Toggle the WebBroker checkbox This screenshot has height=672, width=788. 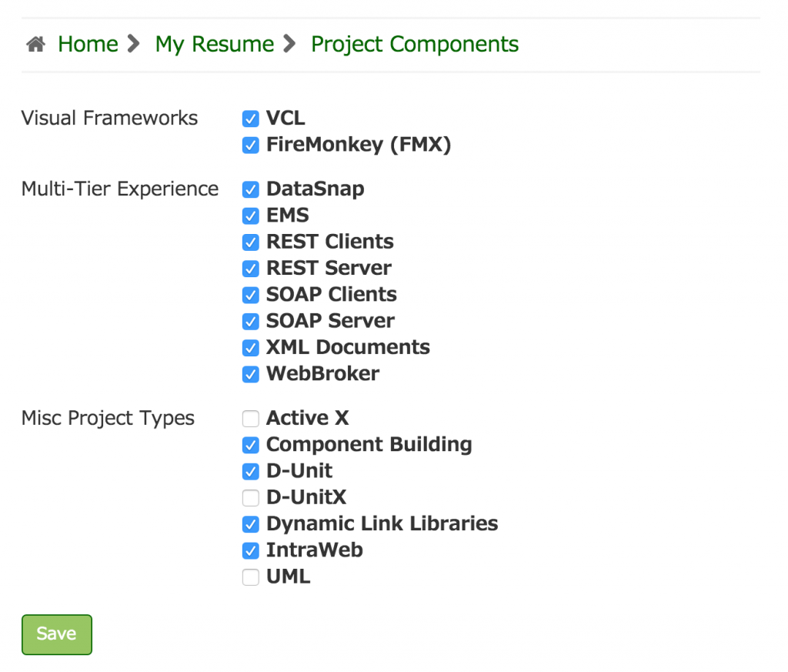250,374
